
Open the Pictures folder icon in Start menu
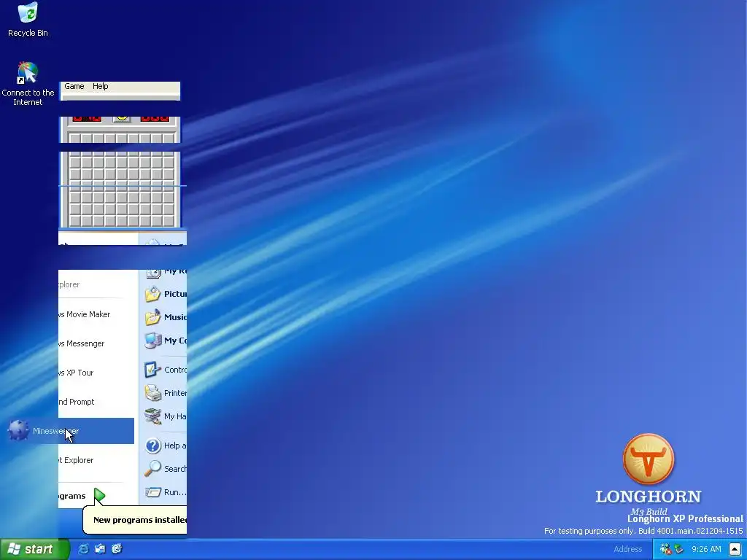tap(153, 294)
